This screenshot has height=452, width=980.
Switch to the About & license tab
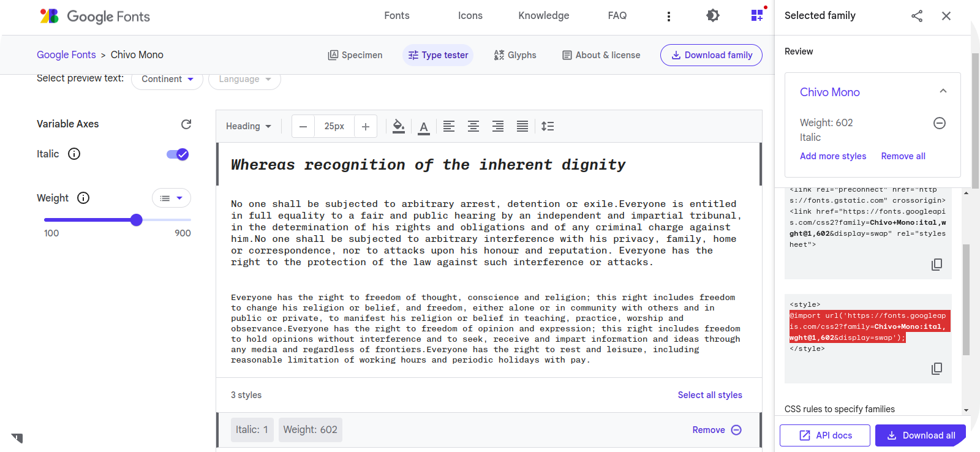pyautogui.click(x=601, y=55)
